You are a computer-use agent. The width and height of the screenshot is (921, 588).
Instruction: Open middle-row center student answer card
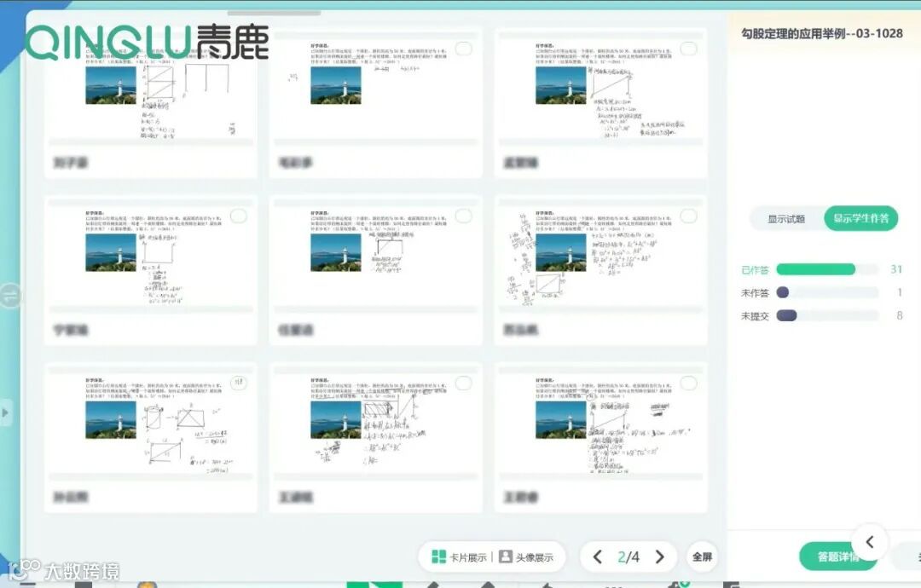376,269
